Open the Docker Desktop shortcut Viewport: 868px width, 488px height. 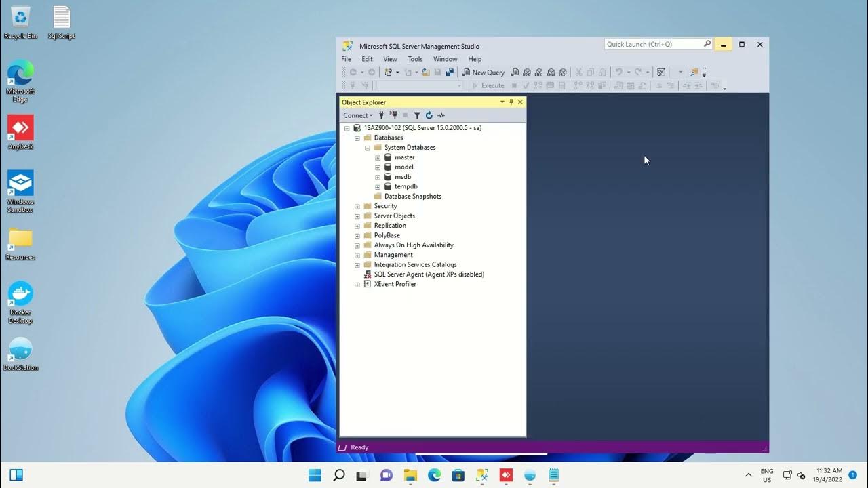tap(20, 302)
